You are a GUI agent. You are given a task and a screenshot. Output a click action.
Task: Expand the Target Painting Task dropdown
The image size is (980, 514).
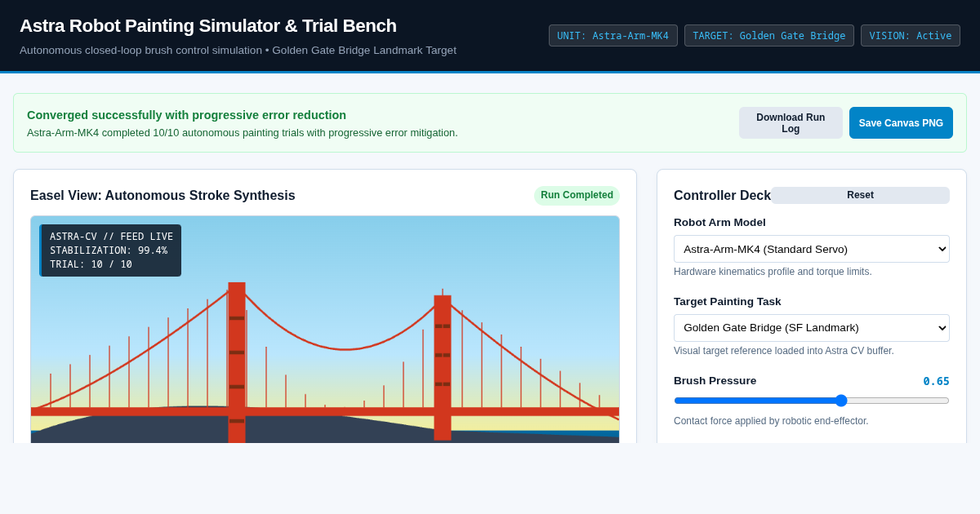point(812,328)
